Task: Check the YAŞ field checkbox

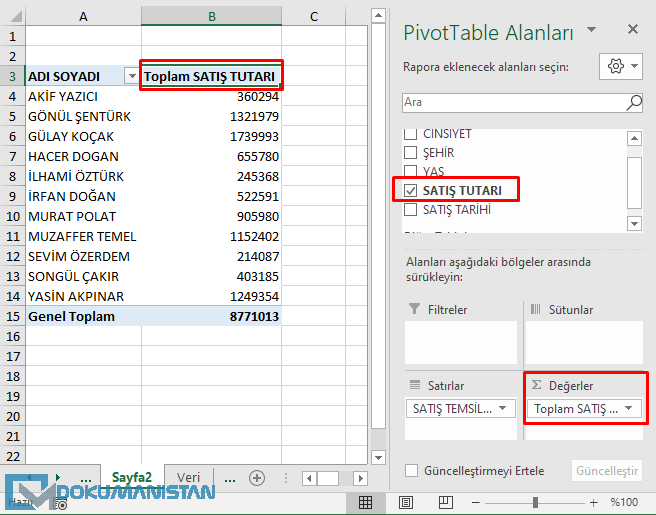Action: point(410,172)
